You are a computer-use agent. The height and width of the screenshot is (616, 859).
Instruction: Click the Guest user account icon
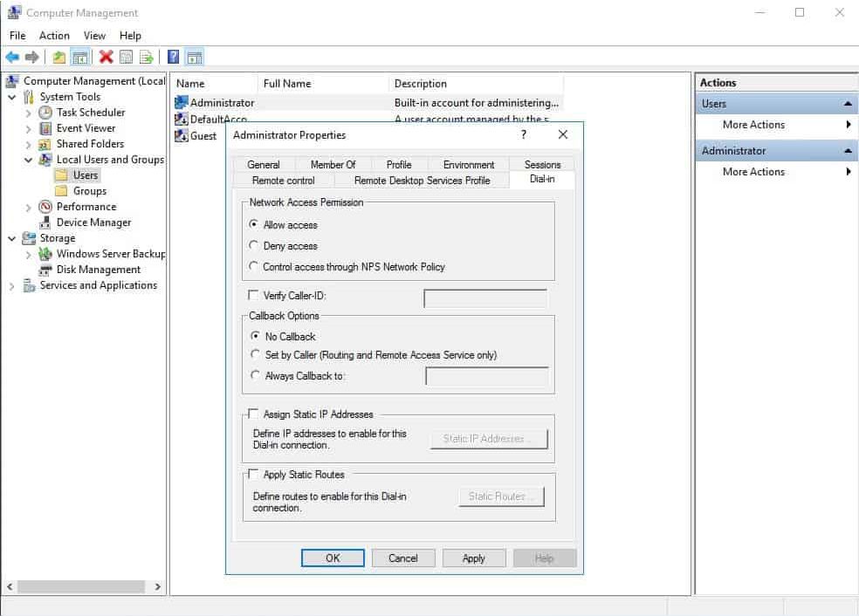(x=182, y=135)
